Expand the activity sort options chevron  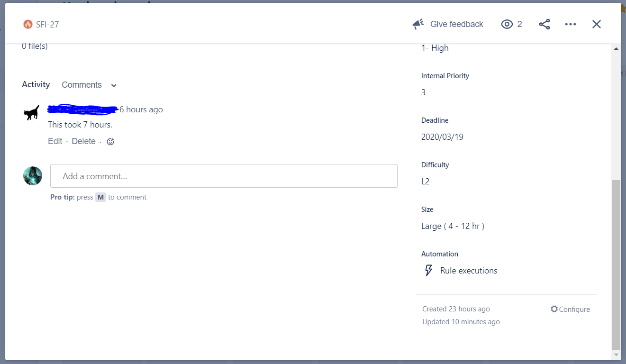(x=113, y=85)
